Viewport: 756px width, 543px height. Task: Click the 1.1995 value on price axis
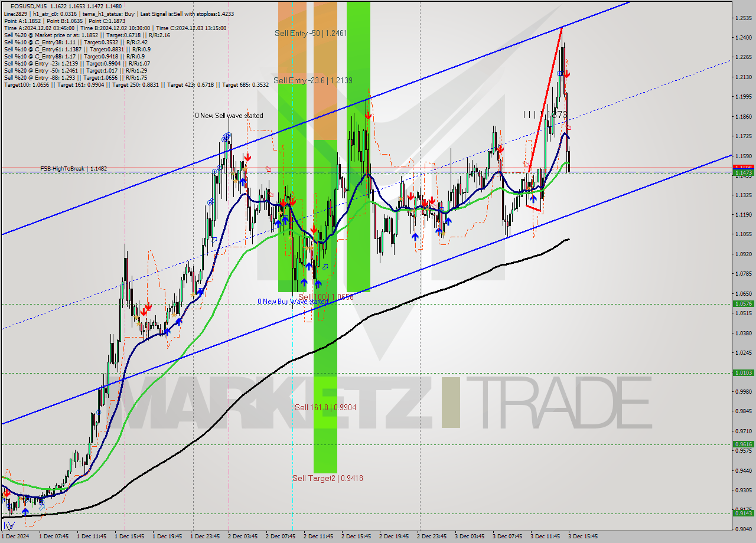(x=743, y=97)
